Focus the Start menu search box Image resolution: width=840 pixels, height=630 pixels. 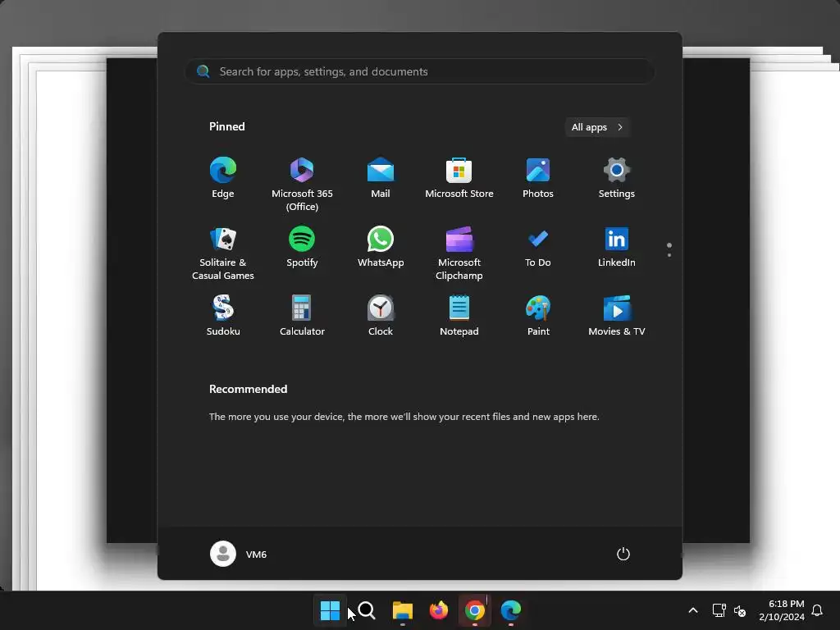(x=419, y=71)
